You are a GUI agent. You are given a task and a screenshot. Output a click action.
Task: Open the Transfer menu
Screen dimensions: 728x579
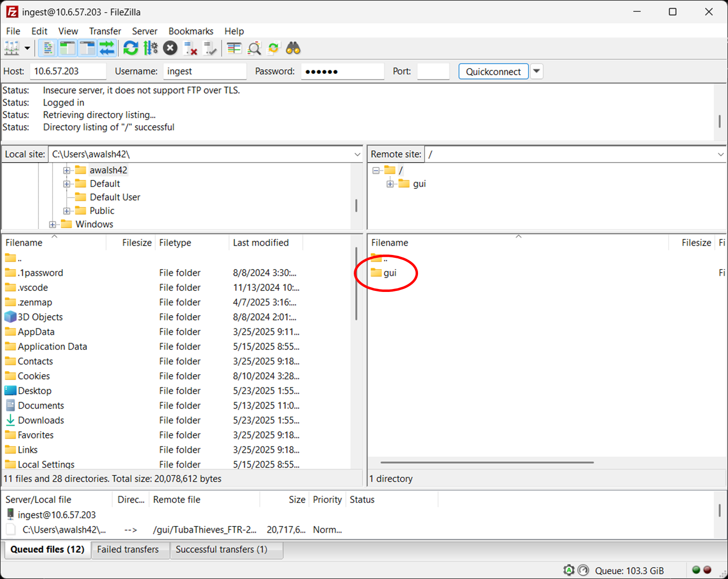pyautogui.click(x=105, y=31)
